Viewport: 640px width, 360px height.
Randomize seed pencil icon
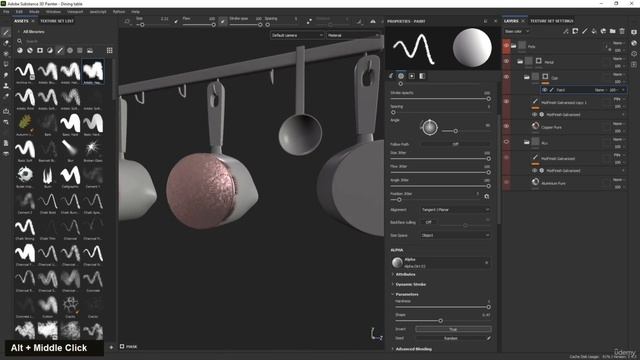pos(488,338)
